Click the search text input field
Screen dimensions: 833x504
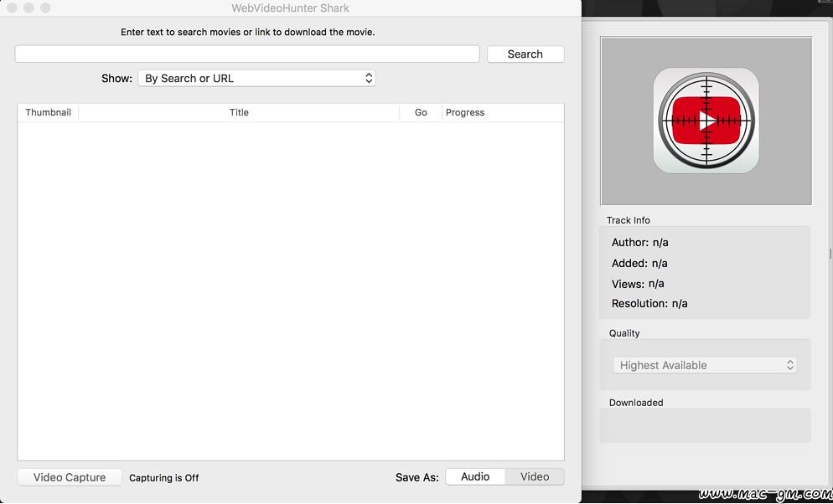(247, 54)
